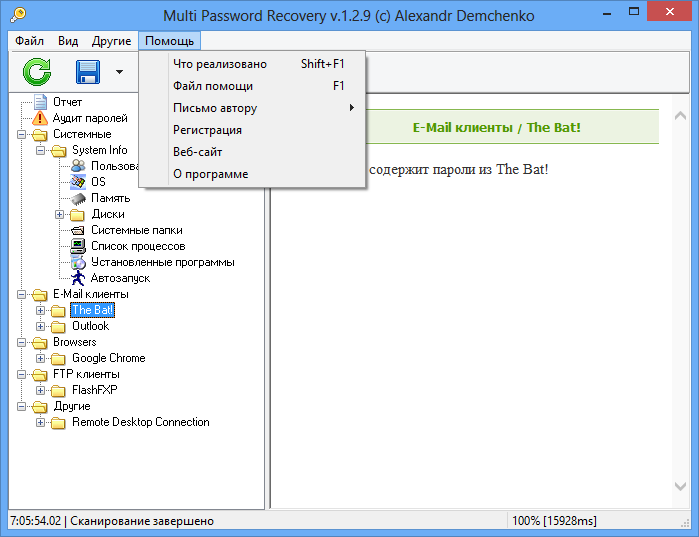Click the Google Chrome folder icon
The image size is (699, 537).
tap(58, 359)
